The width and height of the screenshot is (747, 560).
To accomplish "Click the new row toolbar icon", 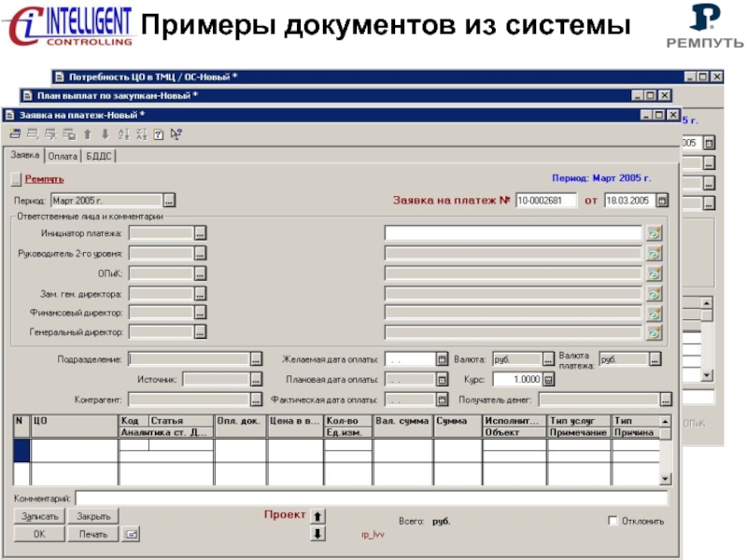I will point(15,134).
